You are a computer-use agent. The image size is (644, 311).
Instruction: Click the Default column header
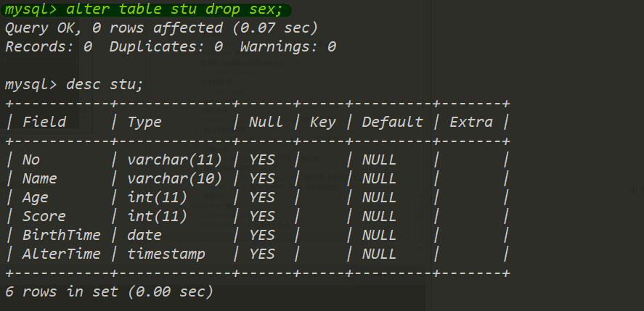coord(392,122)
